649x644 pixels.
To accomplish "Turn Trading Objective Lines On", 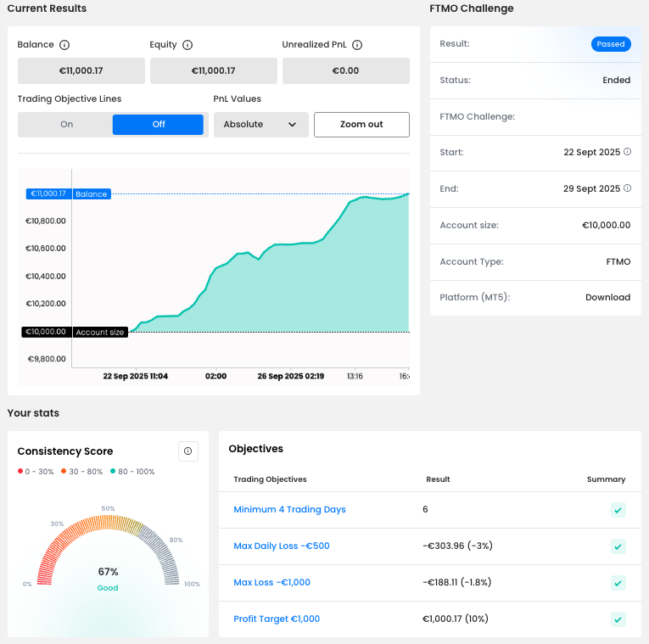I will [66, 125].
